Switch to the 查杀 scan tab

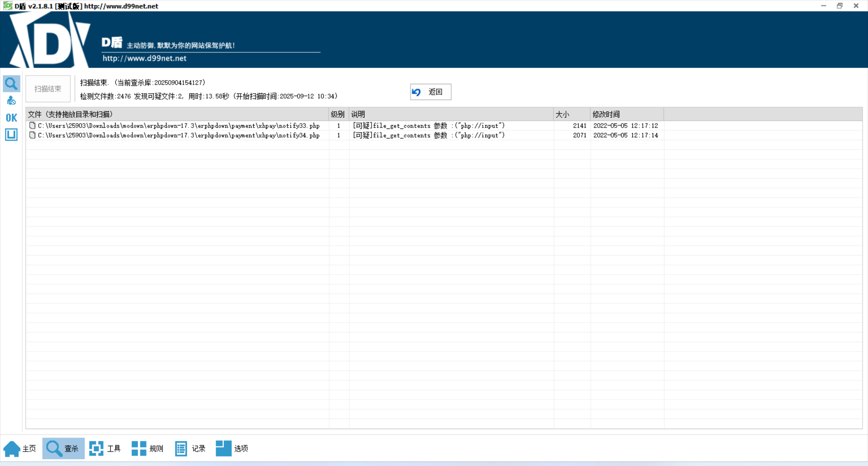coord(63,448)
